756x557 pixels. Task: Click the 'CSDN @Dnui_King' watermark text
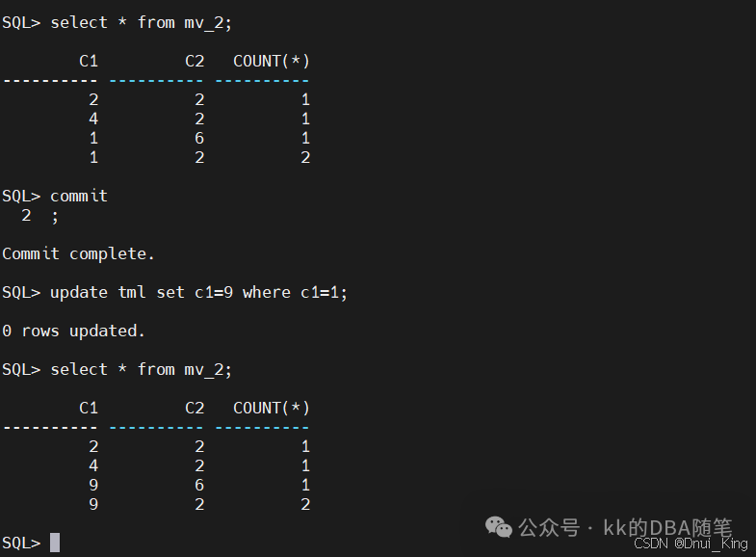691,544
